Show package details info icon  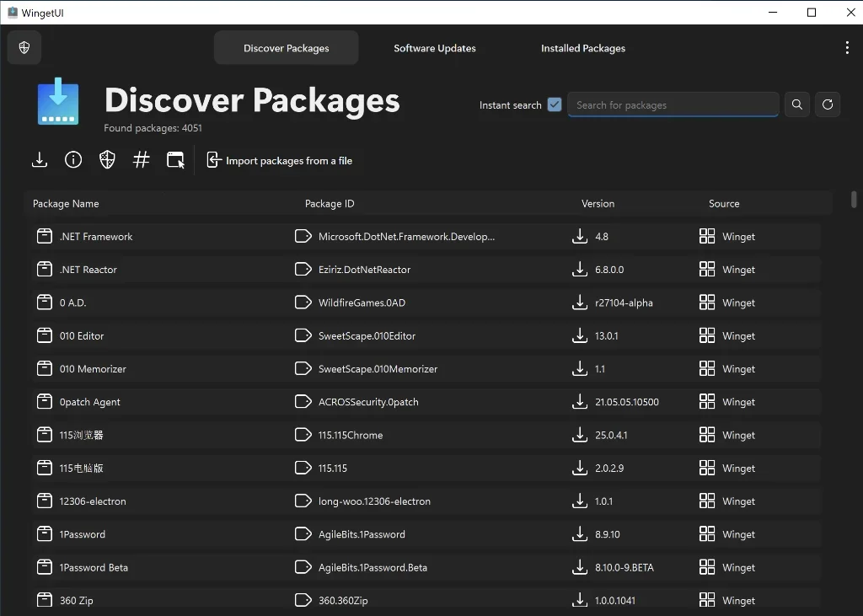73,160
